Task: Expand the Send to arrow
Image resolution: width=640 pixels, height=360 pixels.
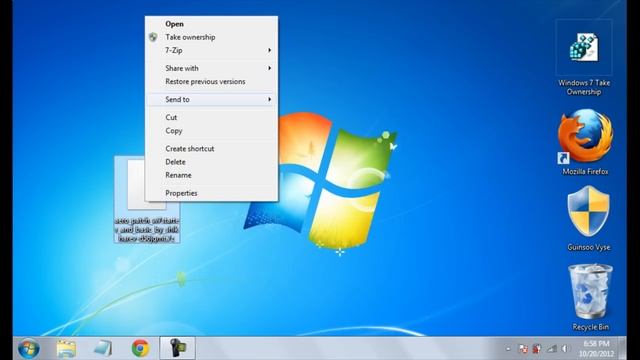Action: click(269, 100)
